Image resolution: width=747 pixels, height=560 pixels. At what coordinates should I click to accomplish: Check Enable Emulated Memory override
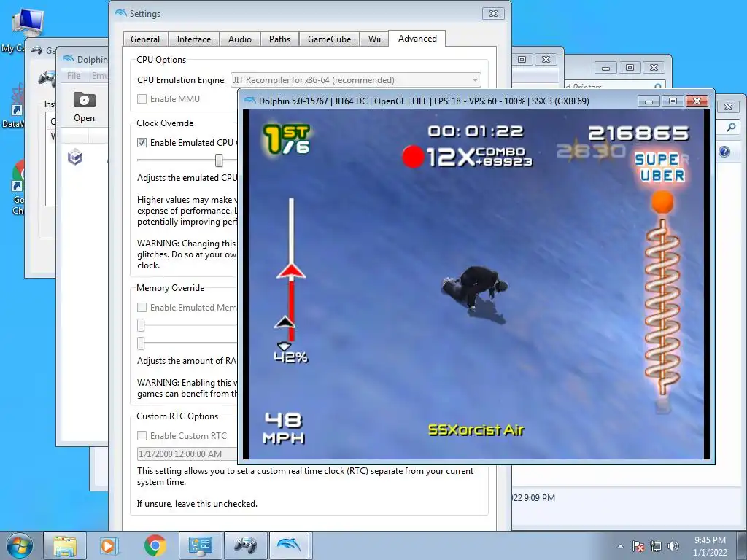[x=142, y=308]
